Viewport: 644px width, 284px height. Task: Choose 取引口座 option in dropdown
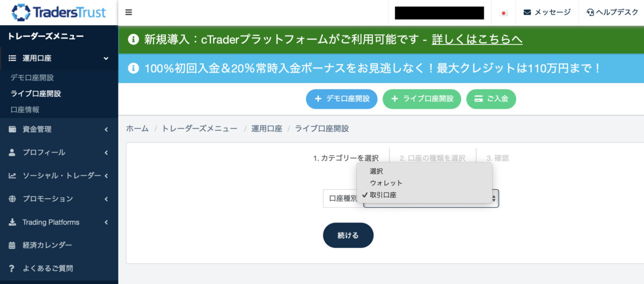(x=383, y=195)
